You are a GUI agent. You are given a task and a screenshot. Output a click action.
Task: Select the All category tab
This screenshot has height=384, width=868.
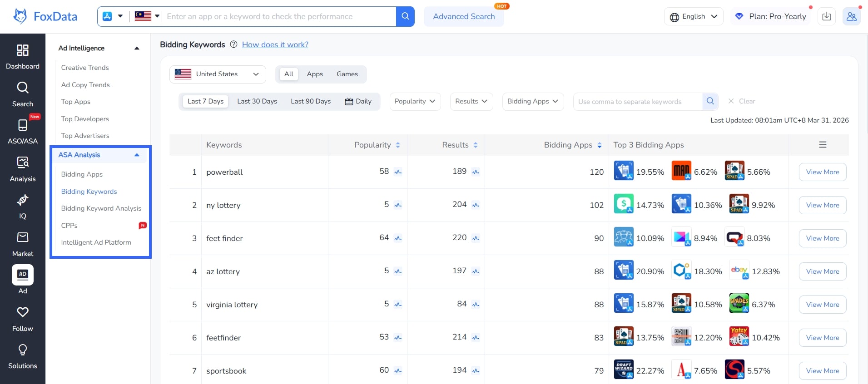[289, 74]
